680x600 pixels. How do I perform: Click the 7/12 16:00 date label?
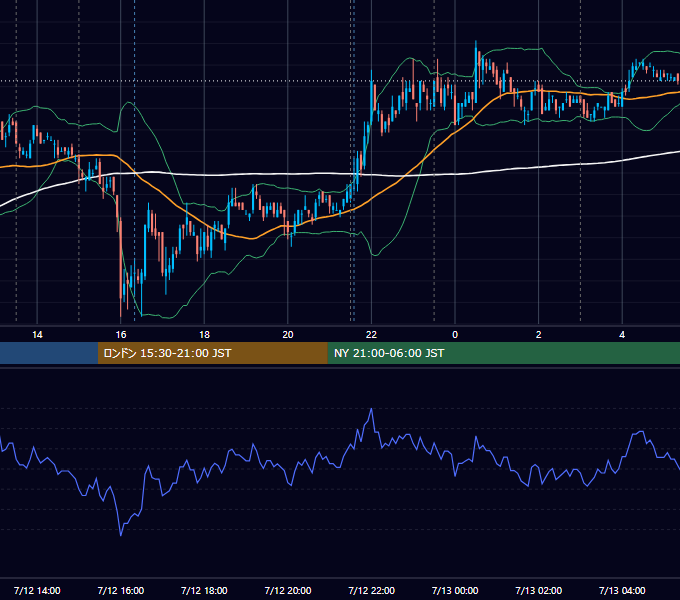click(121, 590)
